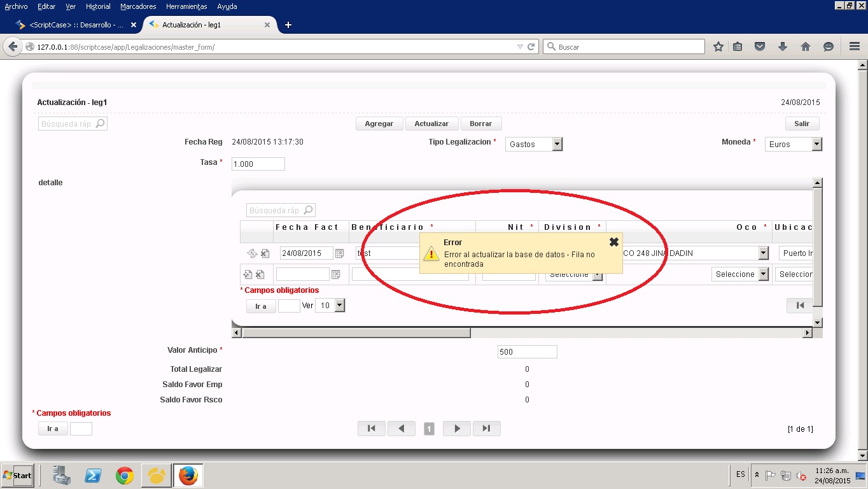This screenshot has height=489, width=868.
Task: Launch PowerShell from the taskbar
Action: coord(94,476)
